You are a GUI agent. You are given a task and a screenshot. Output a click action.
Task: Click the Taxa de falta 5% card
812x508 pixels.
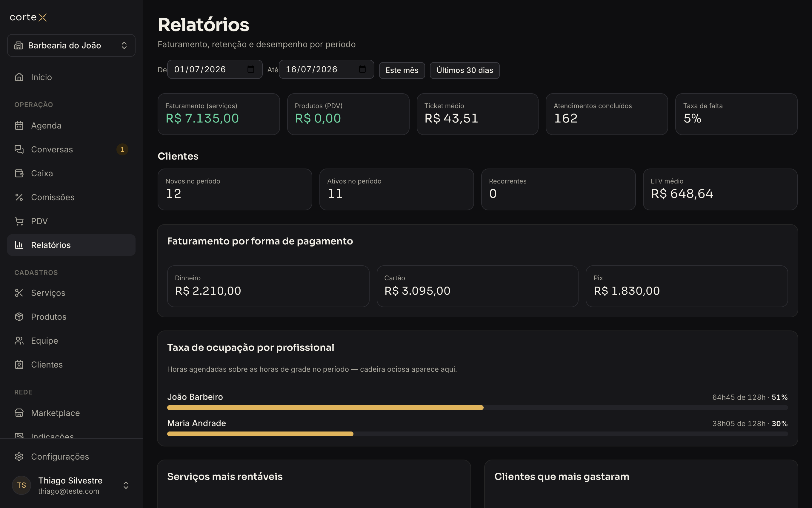736,114
